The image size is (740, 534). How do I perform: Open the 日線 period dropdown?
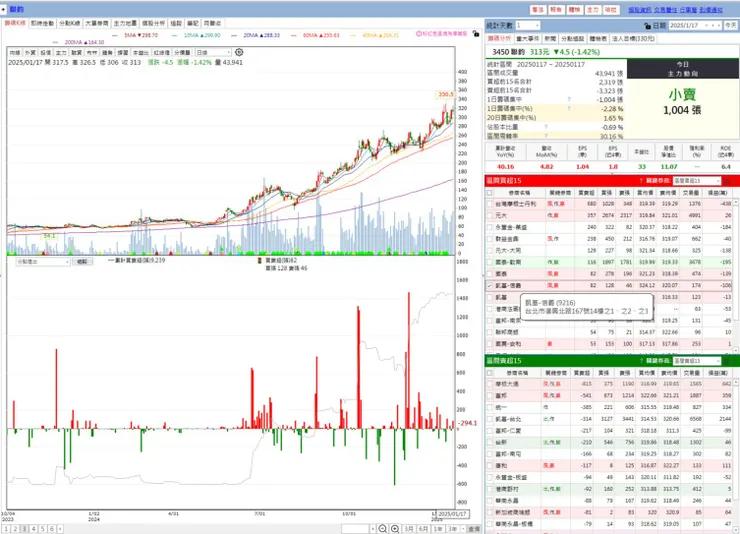(x=213, y=52)
